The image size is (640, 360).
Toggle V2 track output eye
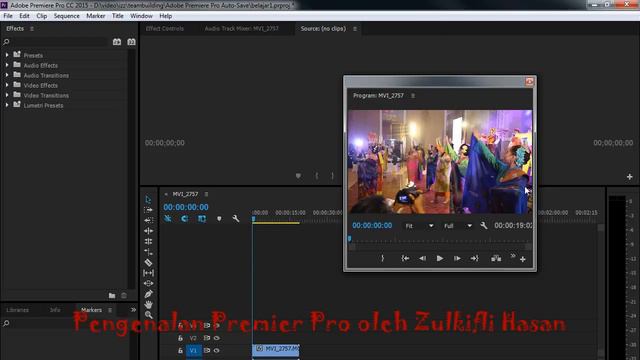(217, 338)
